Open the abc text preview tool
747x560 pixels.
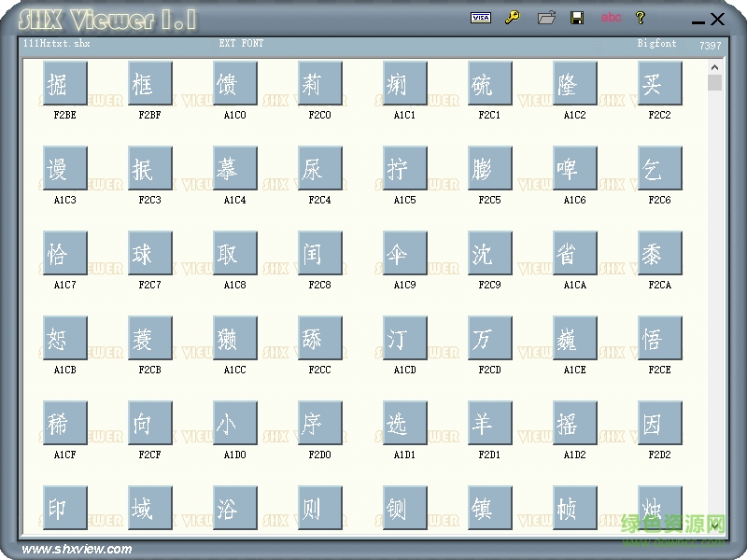[612, 18]
